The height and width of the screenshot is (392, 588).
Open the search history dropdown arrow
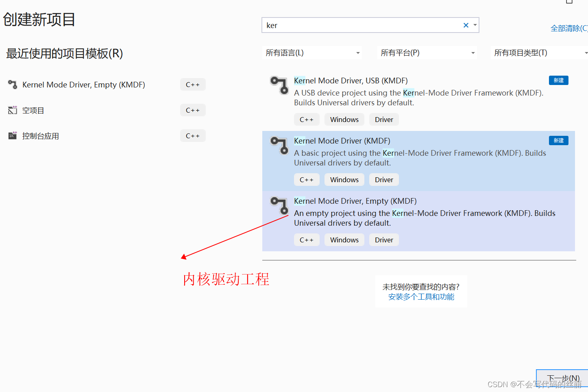click(475, 25)
